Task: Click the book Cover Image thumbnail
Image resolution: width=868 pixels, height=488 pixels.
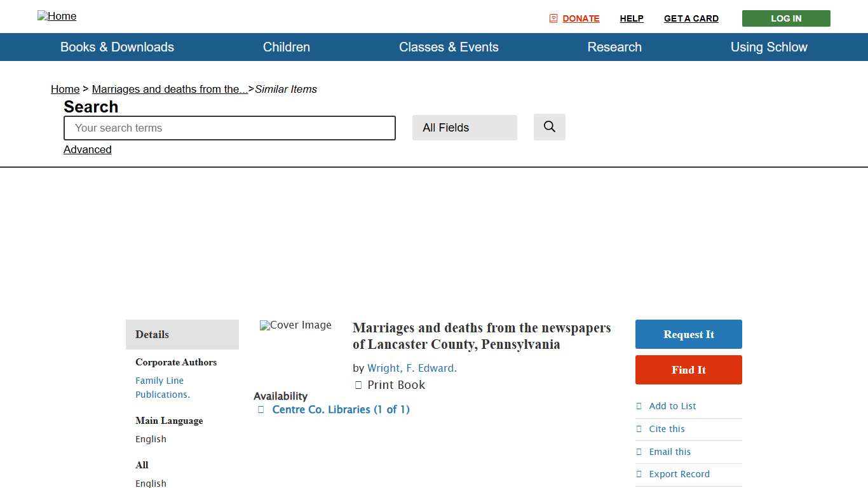Action: tap(295, 325)
